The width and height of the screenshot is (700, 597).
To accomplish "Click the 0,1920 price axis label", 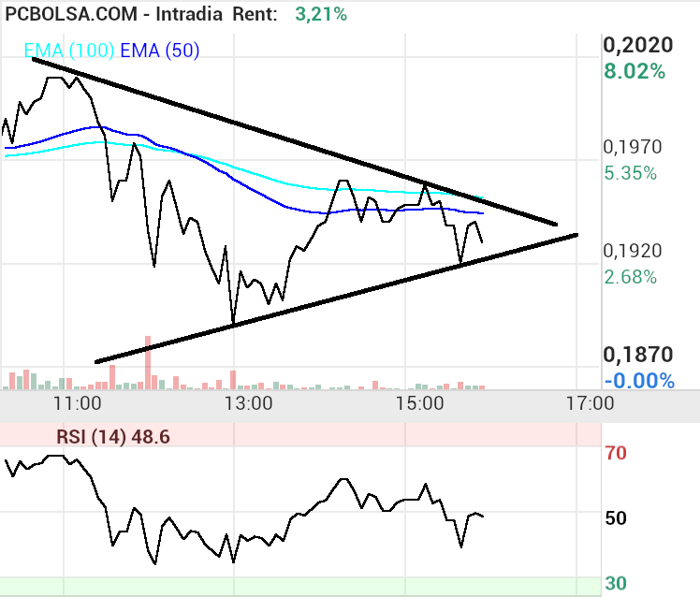I will click(633, 251).
